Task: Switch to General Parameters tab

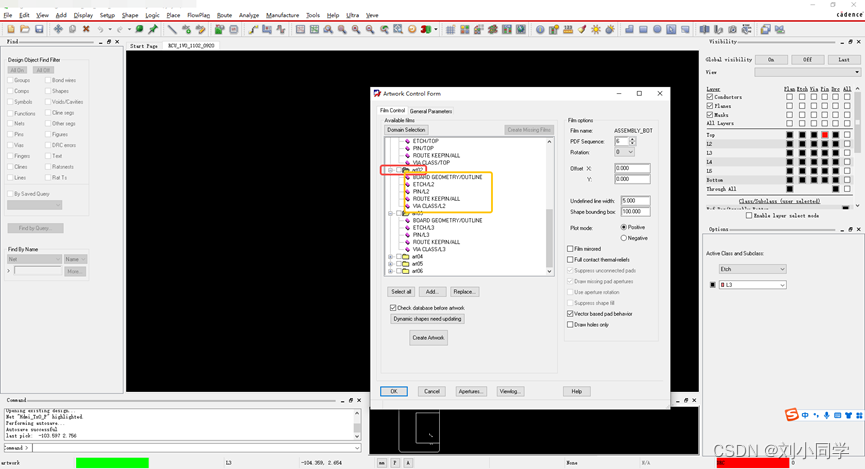Action: (x=431, y=111)
